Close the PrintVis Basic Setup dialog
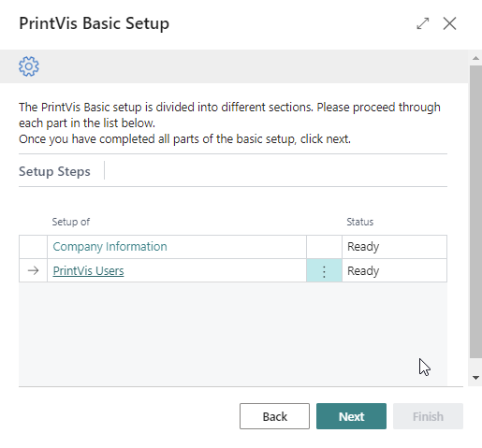482x448 pixels. click(x=449, y=23)
